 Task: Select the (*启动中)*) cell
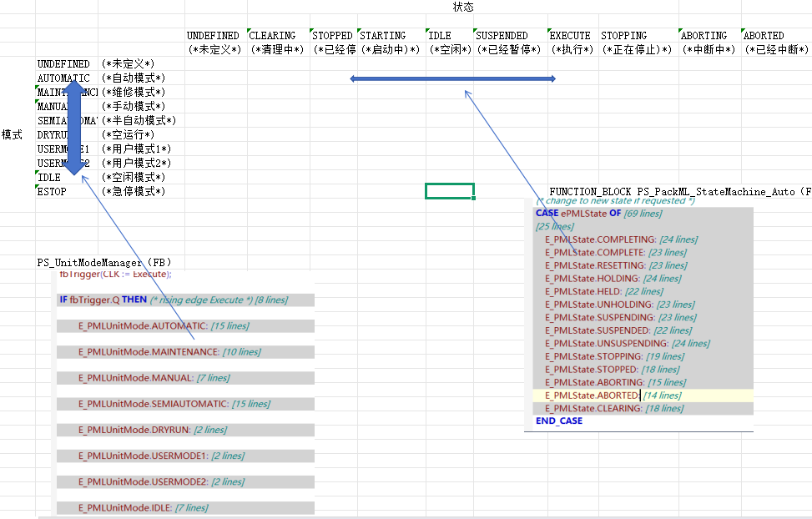click(391, 50)
